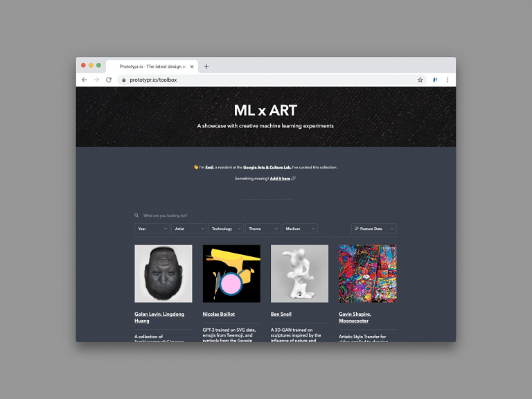Open the Medium filter dropdown

pos(300,229)
